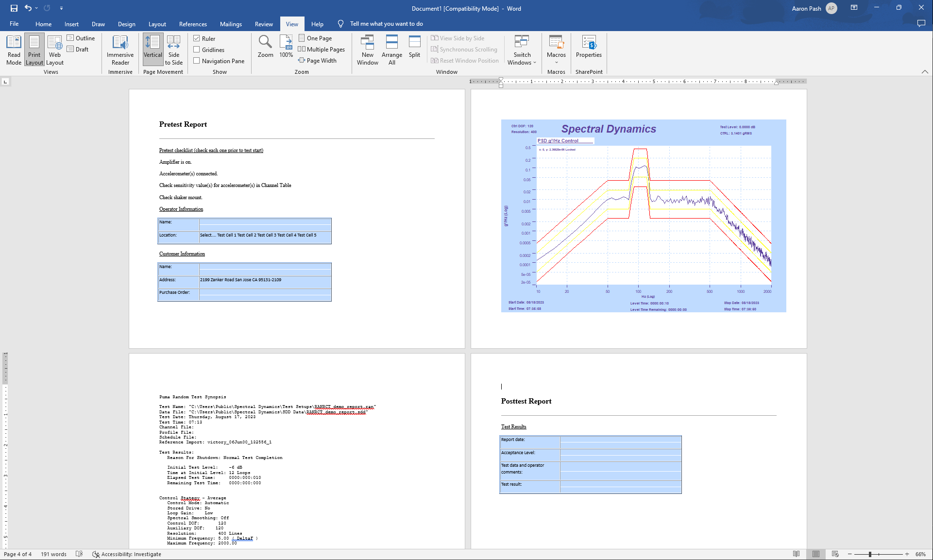Open Accessibility: Investigate
This screenshot has height=560, width=933.
point(127,554)
